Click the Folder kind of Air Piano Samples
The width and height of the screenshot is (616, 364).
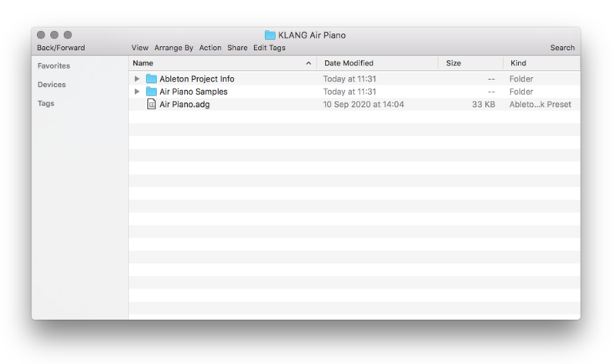pos(521,92)
